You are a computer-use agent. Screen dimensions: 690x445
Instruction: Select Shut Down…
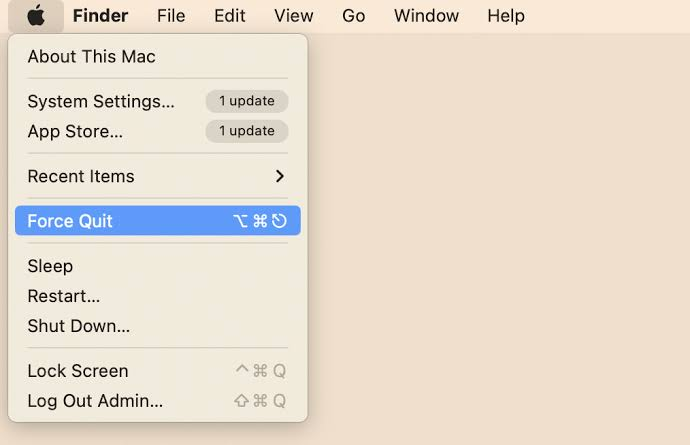tap(158, 326)
